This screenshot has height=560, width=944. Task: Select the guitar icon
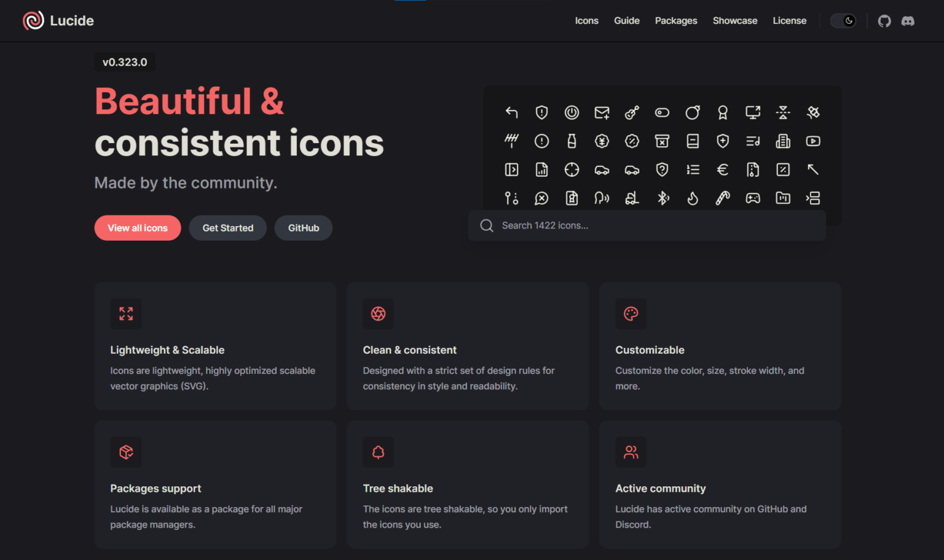pos(632,112)
